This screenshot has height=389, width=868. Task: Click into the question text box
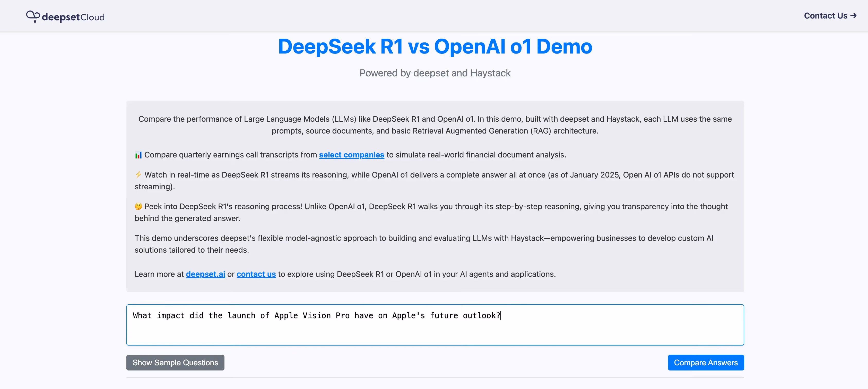[x=435, y=325]
